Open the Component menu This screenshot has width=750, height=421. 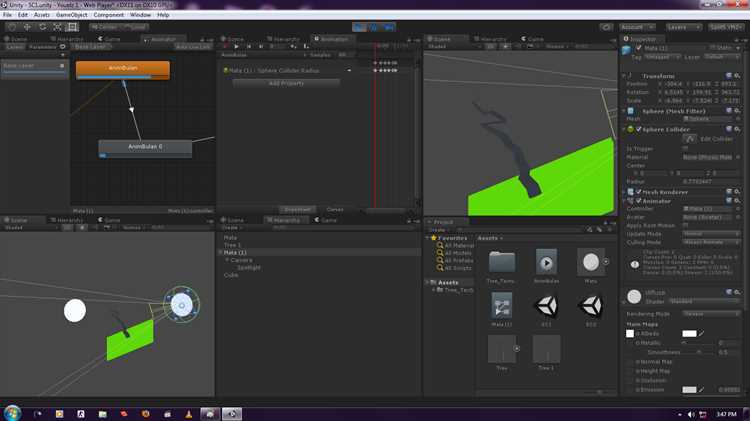(x=109, y=15)
